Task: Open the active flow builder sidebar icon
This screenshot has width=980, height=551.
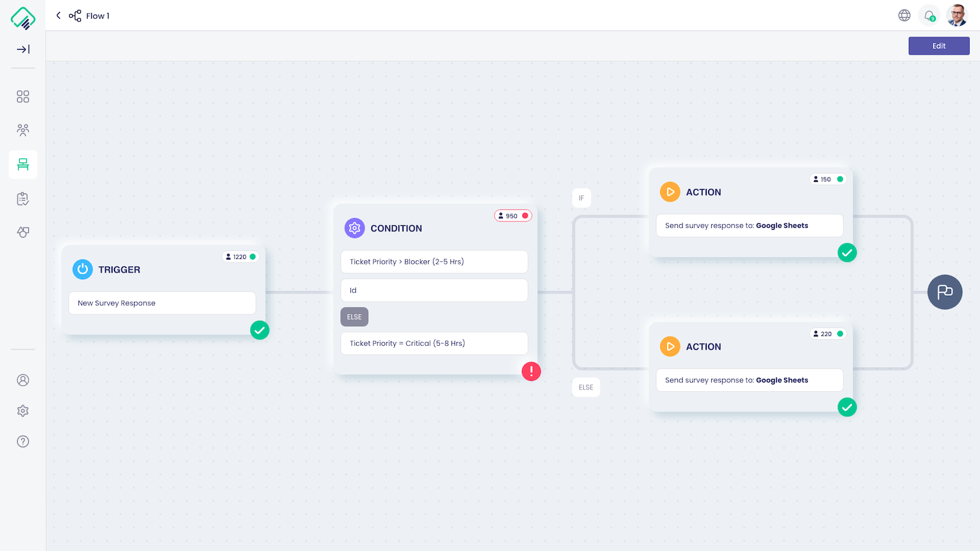Action: (23, 164)
